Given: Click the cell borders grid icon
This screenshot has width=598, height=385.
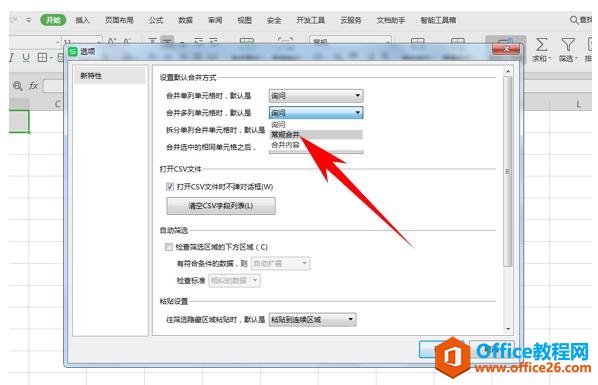Looking at the screenshot, I should pyautogui.click(x=43, y=58).
